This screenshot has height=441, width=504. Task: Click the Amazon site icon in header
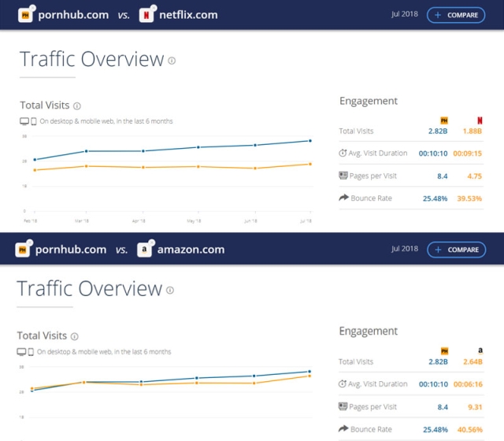point(144,250)
